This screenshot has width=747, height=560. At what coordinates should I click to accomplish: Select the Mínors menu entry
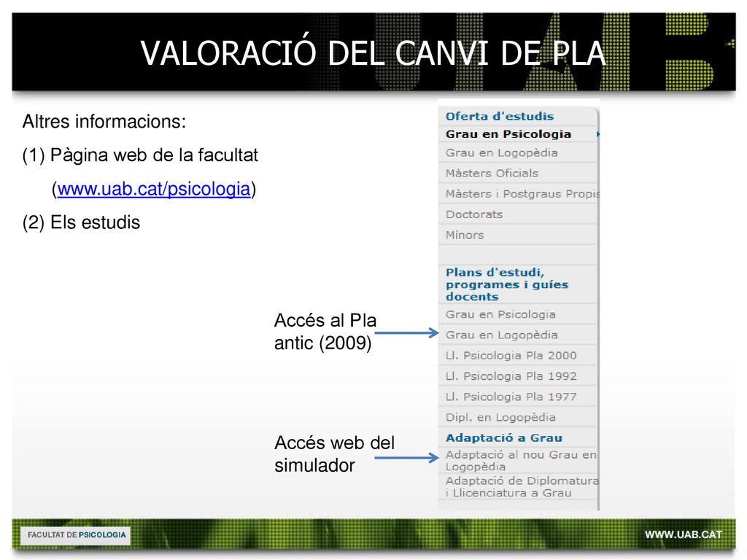pyautogui.click(x=465, y=235)
